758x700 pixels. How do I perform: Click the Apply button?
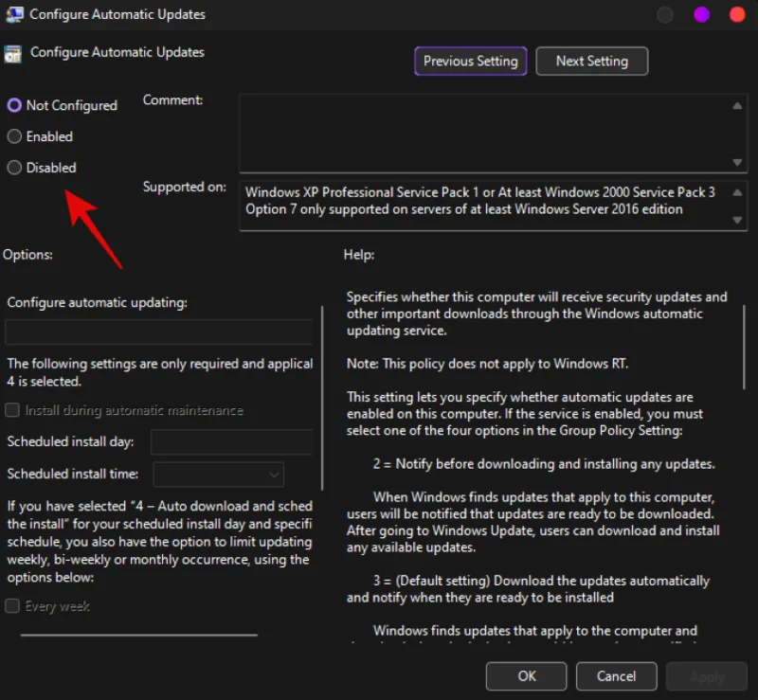[x=707, y=676]
